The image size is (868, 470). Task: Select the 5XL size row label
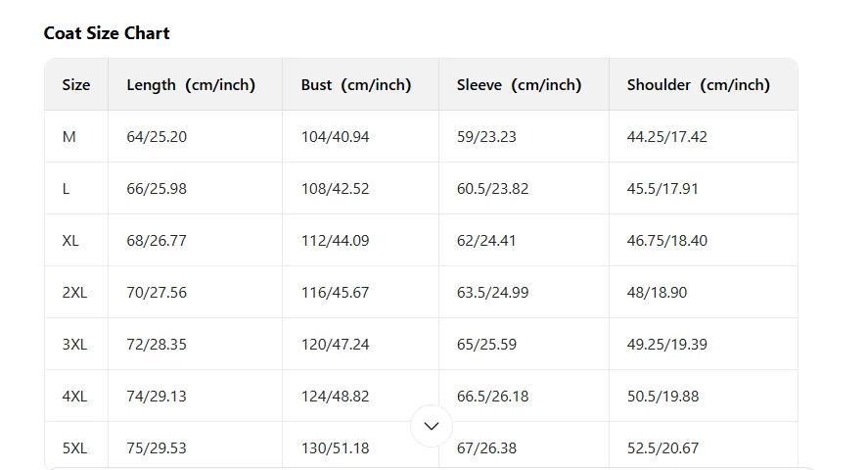(75, 448)
